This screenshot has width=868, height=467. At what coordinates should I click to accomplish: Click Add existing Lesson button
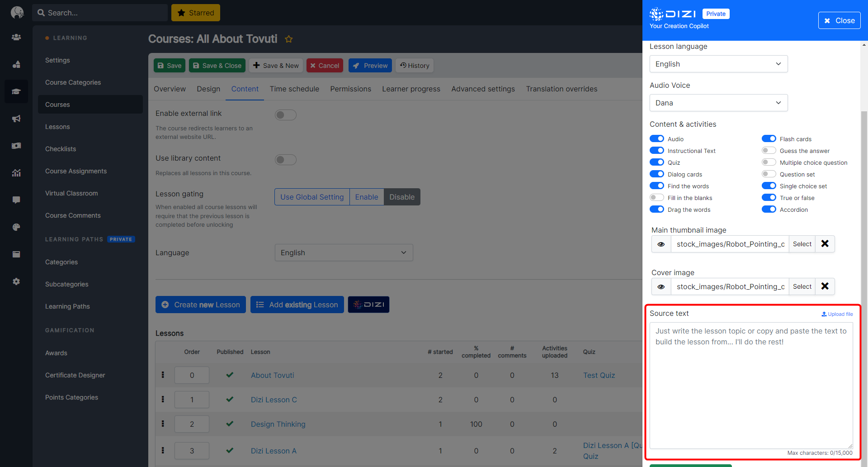[297, 305]
